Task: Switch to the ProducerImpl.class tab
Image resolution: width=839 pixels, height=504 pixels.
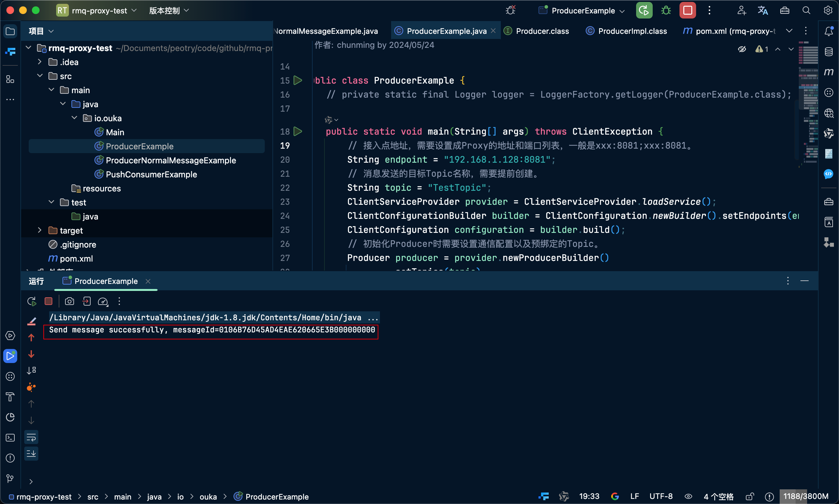Action: 627,31
